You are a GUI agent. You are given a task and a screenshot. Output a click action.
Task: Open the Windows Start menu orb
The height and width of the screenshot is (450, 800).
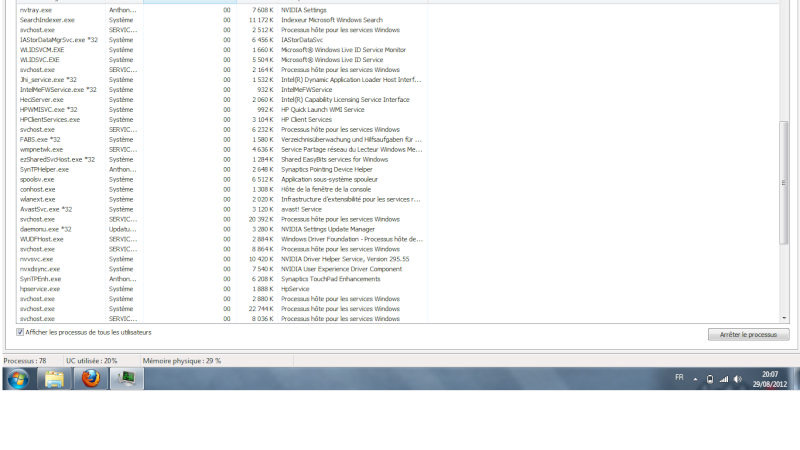point(18,379)
